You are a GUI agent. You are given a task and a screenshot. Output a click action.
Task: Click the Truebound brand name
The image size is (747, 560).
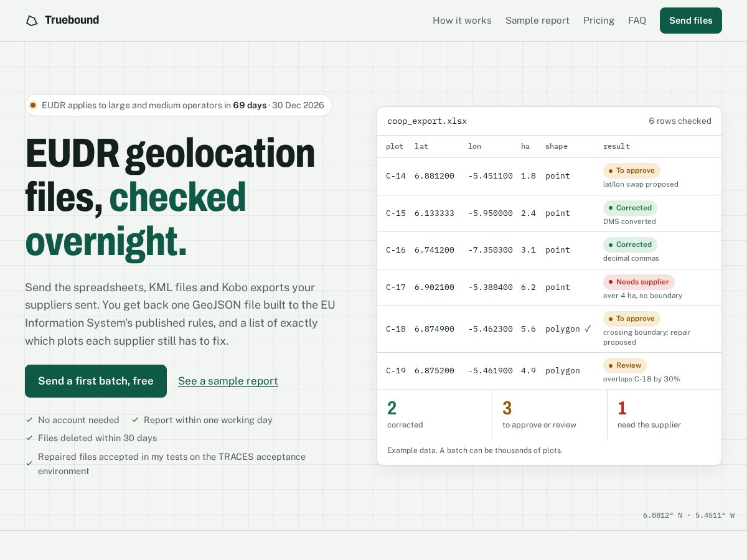[x=72, y=20]
